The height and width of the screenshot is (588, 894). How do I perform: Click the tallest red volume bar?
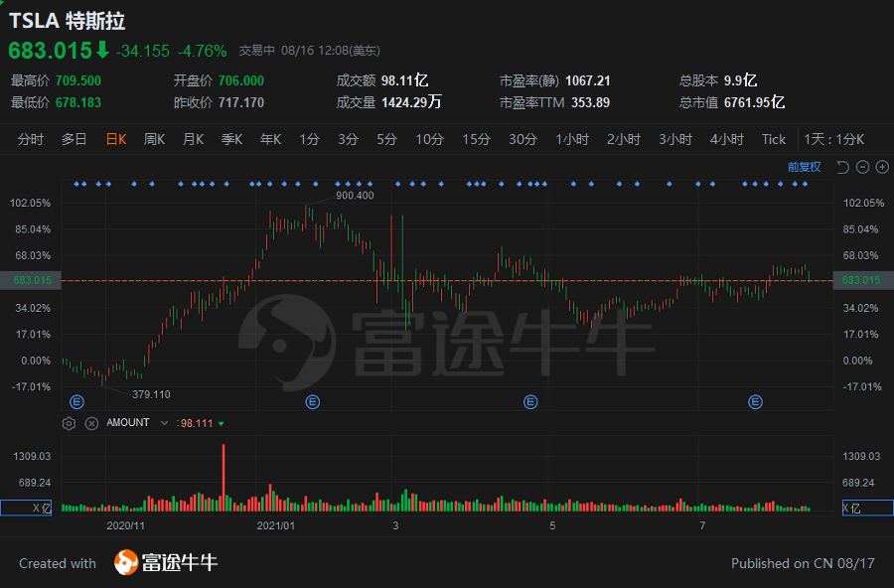(x=223, y=477)
